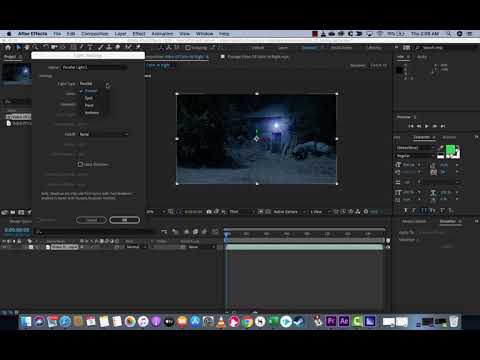
Task: Choose Ambient from light type list
Action: click(92, 113)
